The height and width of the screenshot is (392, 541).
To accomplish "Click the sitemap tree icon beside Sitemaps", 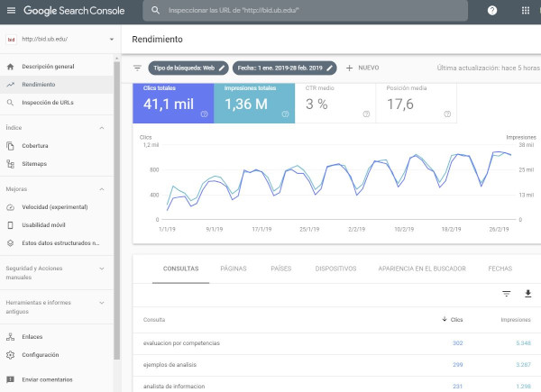I will [10, 164].
